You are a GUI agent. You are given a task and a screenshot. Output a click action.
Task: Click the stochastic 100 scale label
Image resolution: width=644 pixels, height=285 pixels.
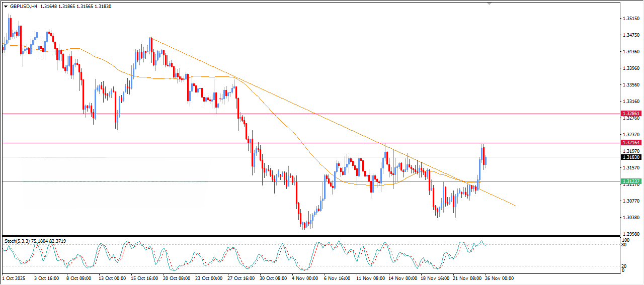pyautogui.click(x=626, y=240)
